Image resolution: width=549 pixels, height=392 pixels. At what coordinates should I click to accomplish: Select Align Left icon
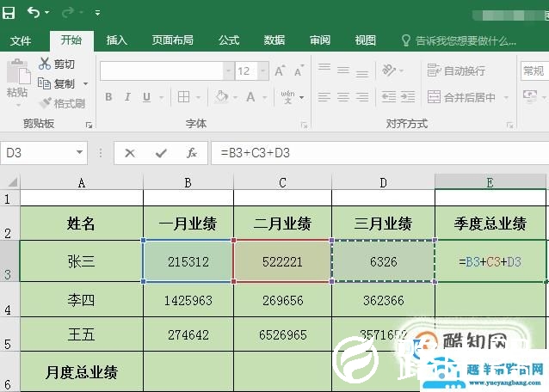coord(324,97)
